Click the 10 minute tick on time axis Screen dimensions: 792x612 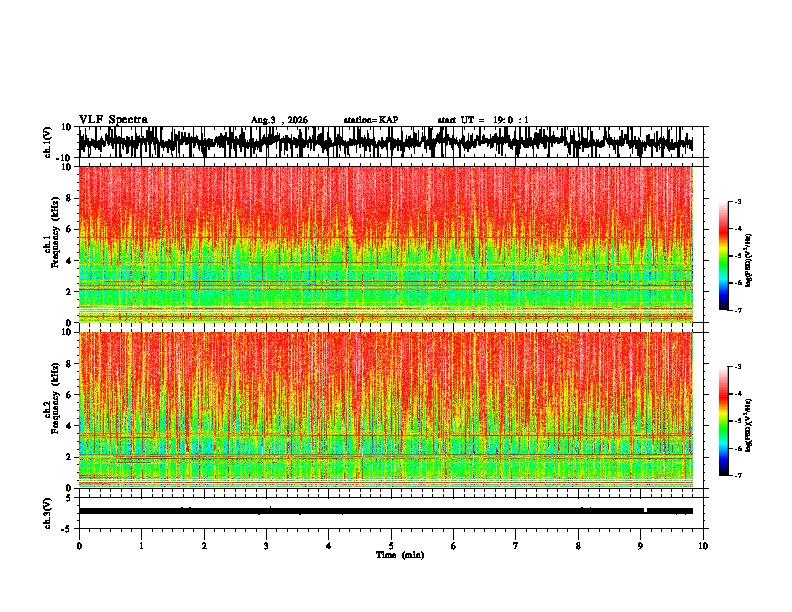click(703, 546)
